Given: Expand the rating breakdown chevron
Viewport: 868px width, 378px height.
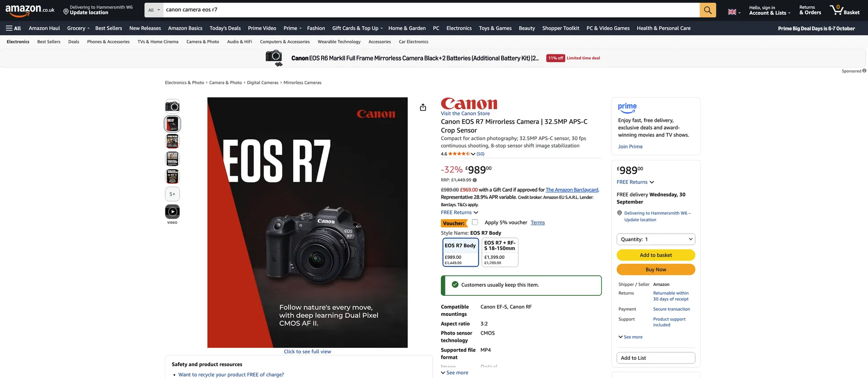Looking at the screenshot, I should (473, 154).
